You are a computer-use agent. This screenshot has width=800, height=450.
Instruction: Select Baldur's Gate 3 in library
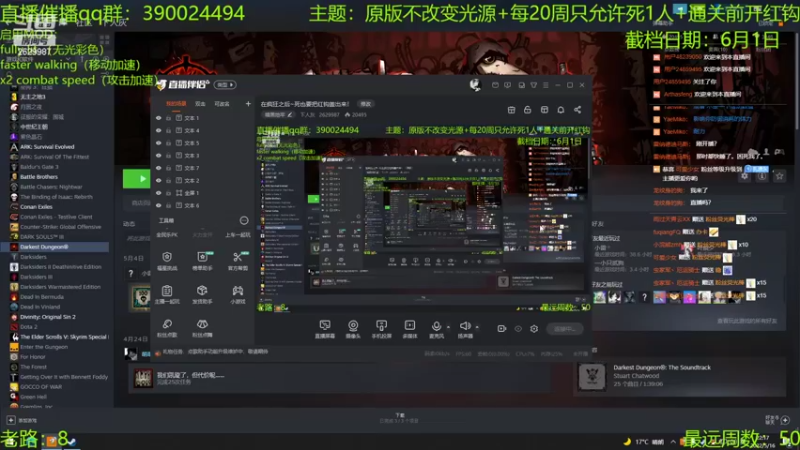[39, 167]
